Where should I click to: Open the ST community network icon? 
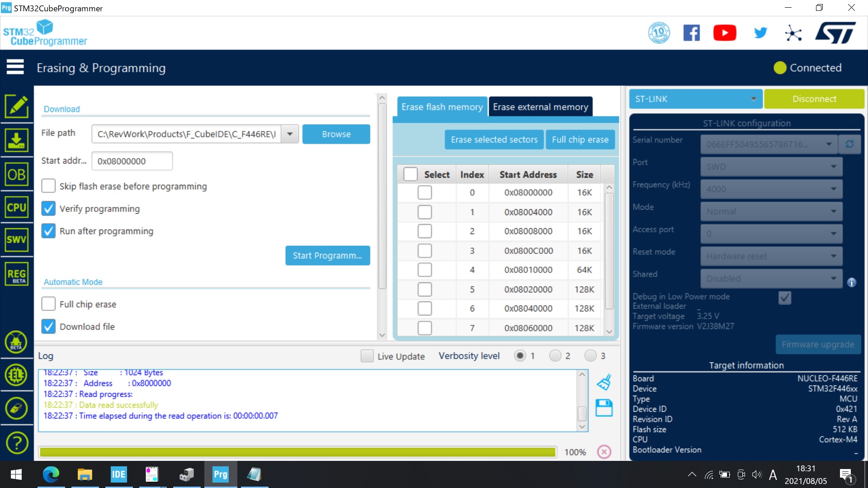pos(793,33)
